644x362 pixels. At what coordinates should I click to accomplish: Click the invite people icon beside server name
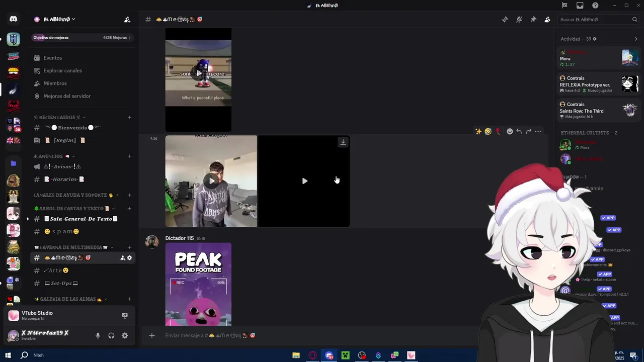[127, 20]
